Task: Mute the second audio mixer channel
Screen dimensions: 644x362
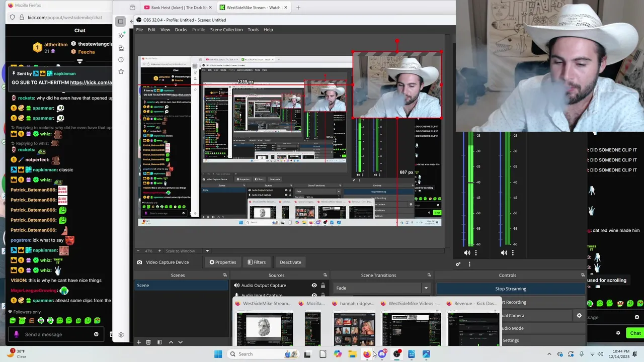Action: point(504,253)
